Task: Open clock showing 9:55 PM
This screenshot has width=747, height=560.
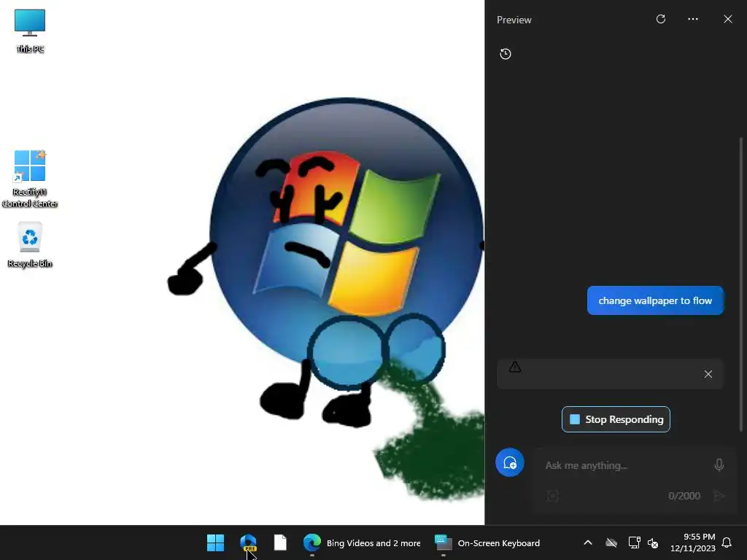Action: click(x=693, y=542)
